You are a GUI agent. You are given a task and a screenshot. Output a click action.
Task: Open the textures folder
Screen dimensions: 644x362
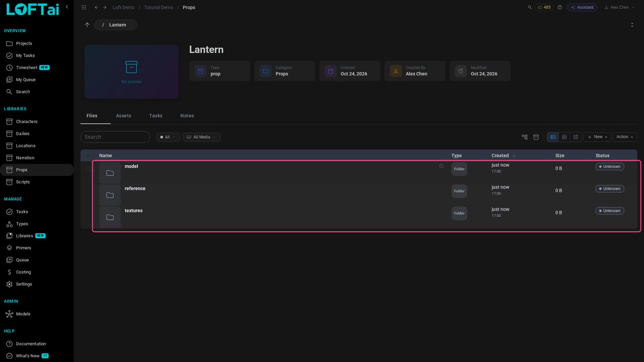[x=133, y=211]
